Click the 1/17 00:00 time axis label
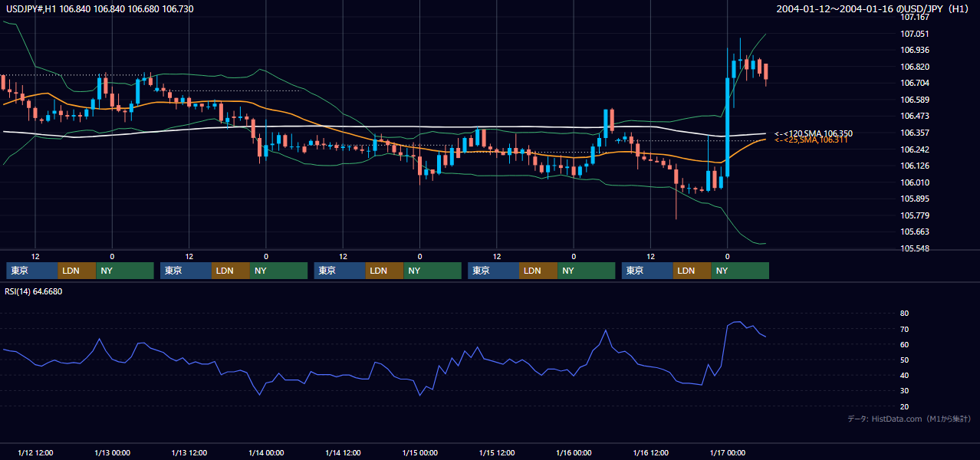Viewport: 980px width, 460px height. pos(727,453)
